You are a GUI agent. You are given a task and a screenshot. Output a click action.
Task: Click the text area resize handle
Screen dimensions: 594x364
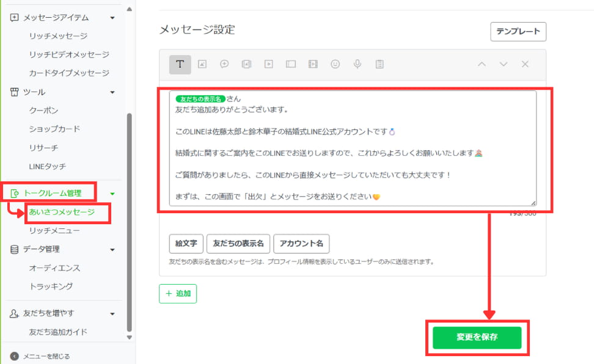coord(533,203)
